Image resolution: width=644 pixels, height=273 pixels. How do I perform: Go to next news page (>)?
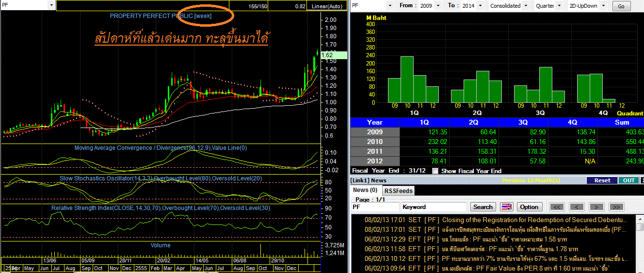coord(596,207)
